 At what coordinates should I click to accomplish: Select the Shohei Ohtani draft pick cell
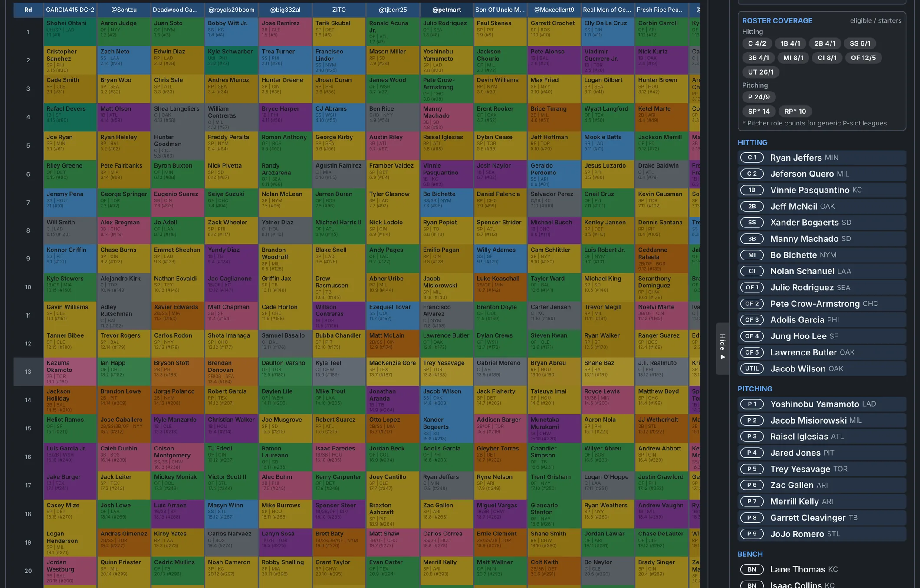coord(70,32)
